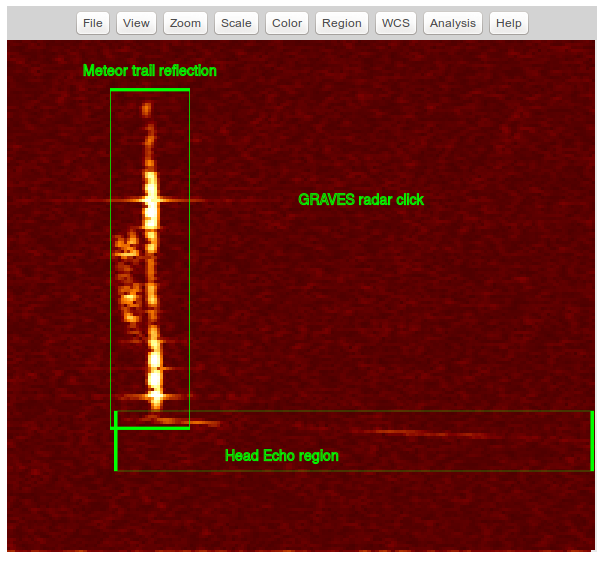This screenshot has height=564, width=608.
Task: Open the Scale menu
Action: [236, 23]
